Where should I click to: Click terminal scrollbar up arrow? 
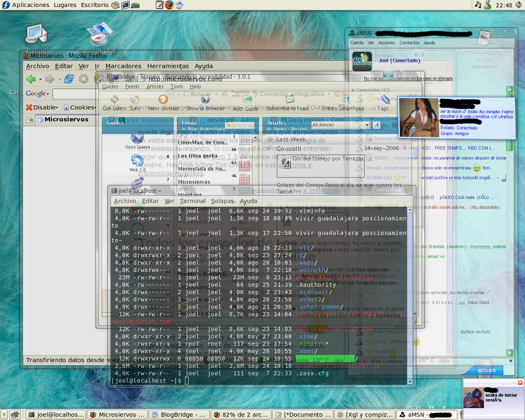[410, 210]
